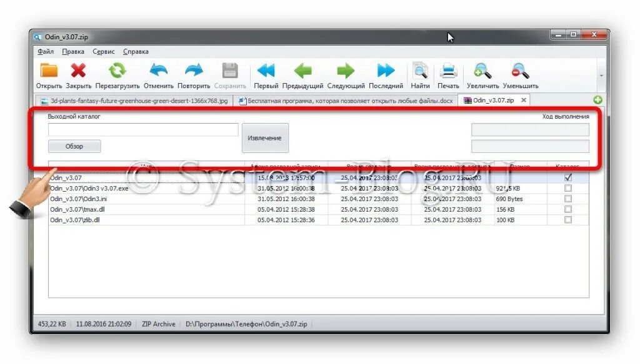640x364 pixels.
Task: Select the Odin_v3.07 folder row
Action: coord(318,178)
